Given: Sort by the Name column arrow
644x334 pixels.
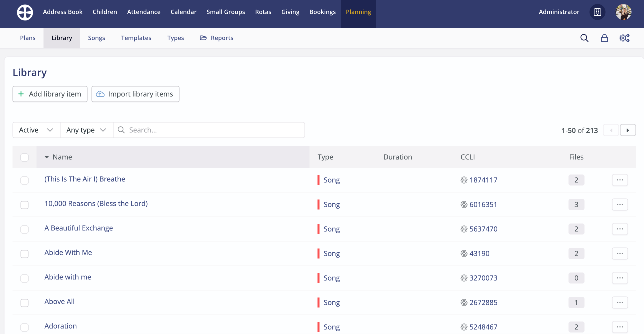Looking at the screenshot, I should click(x=46, y=157).
